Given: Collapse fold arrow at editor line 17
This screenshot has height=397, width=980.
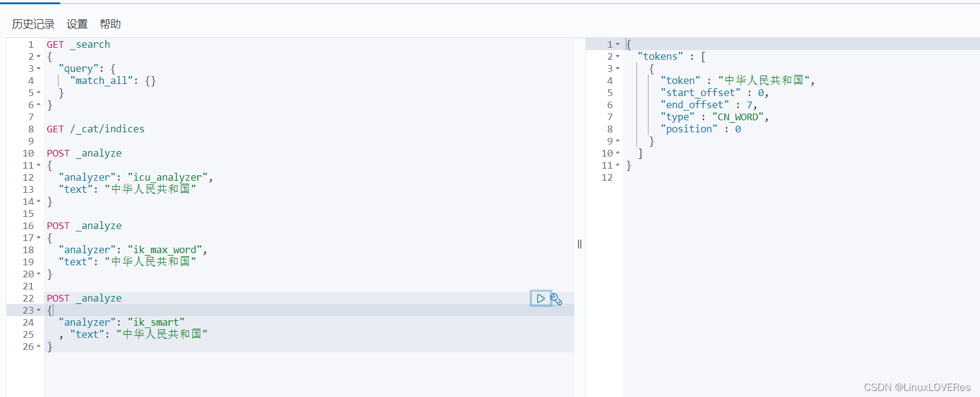Looking at the screenshot, I should pos(39,238).
